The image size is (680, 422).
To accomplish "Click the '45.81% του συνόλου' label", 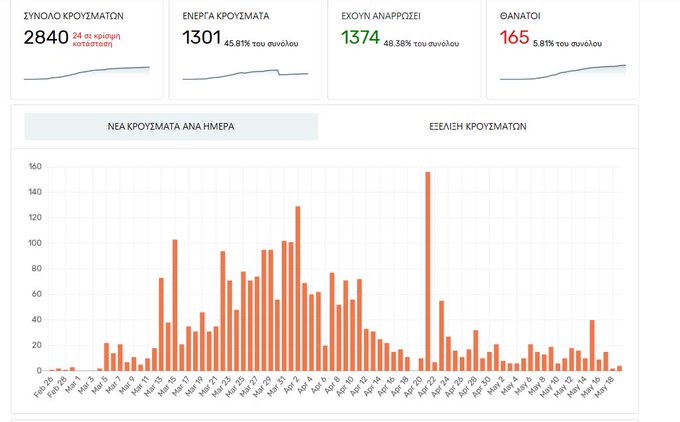I will pyautogui.click(x=261, y=44).
